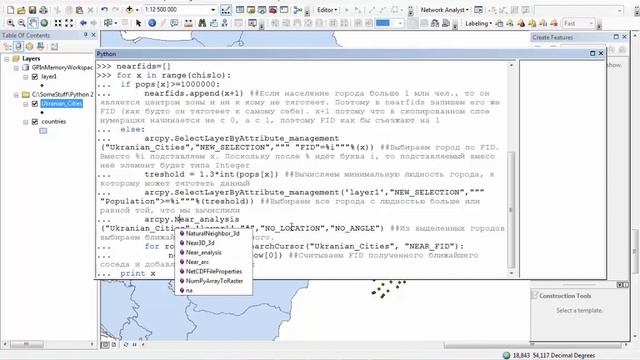Toggle visibility of the layer1 layer

[x=35, y=77]
